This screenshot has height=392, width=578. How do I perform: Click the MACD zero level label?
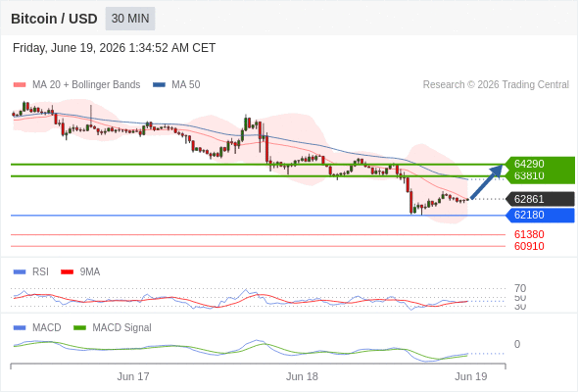[517, 344]
